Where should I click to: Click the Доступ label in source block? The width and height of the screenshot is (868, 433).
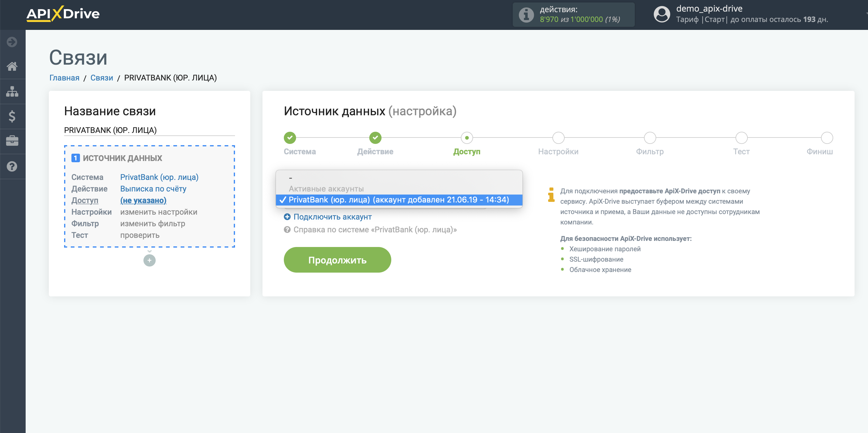click(x=85, y=200)
